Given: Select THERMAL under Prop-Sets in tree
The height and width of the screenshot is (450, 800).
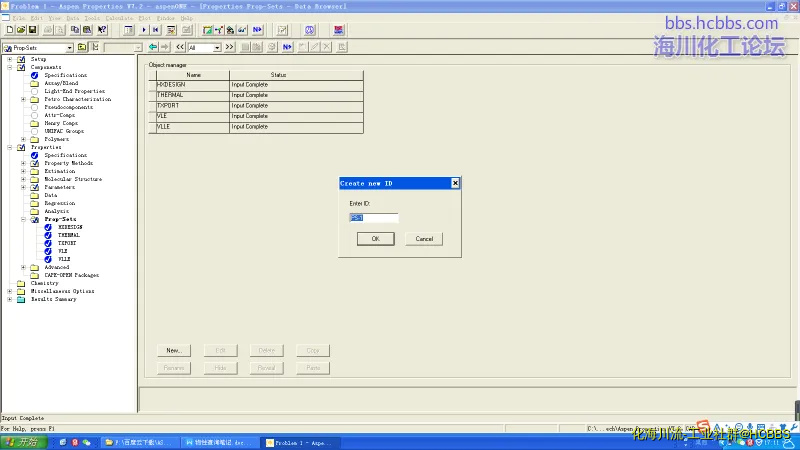Looking at the screenshot, I should pos(68,235).
